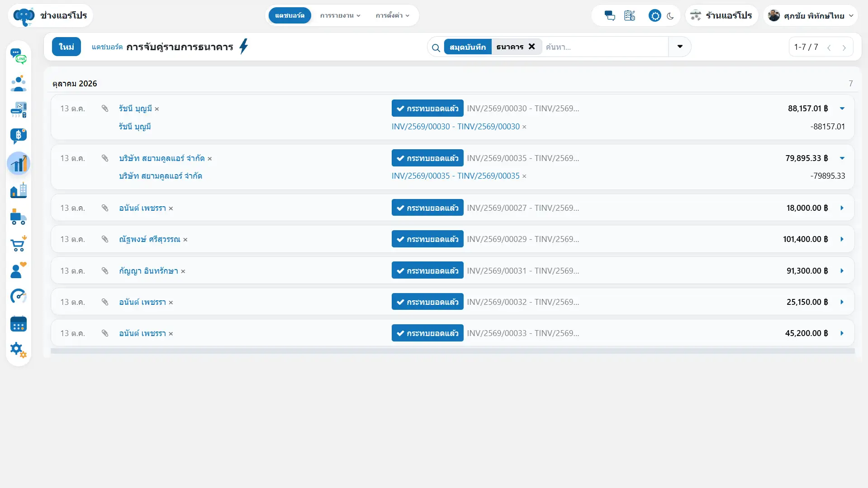868x488 pixels.
Task: Remove partner บริษัท สยามคูลแอร์ จำกัด in header row
Action: pos(210,159)
